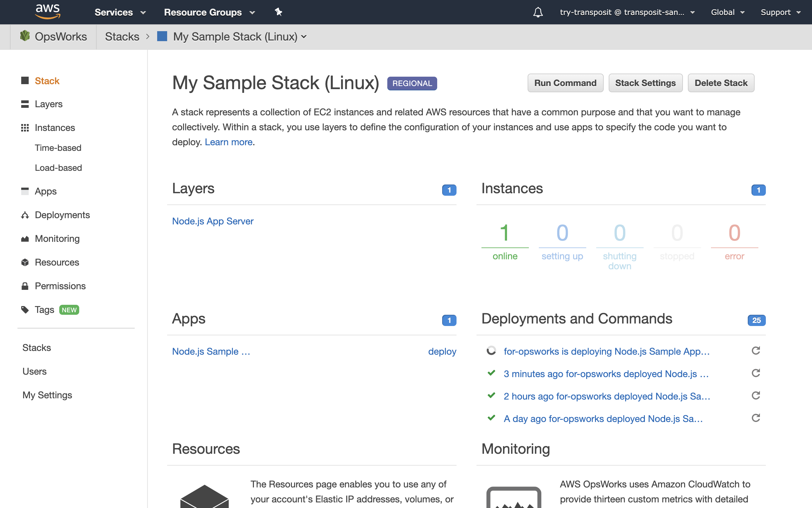Viewport: 812px width, 508px height.
Task: Click the OpsWorks logo icon
Action: point(25,36)
